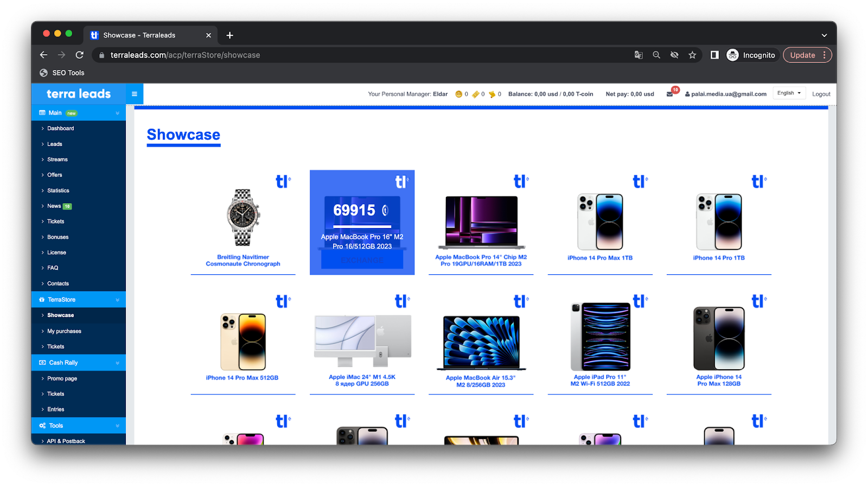The width and height of the screenshot is (868, 486).
Task: Open the iPhone 14 Pro 1TB product
Action: point(719,223)
